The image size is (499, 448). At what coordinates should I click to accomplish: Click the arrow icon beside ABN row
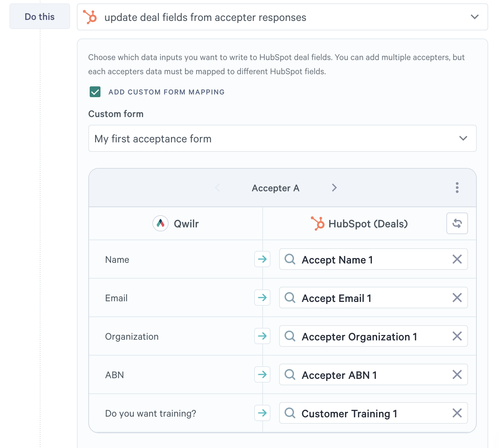point(262,375)
